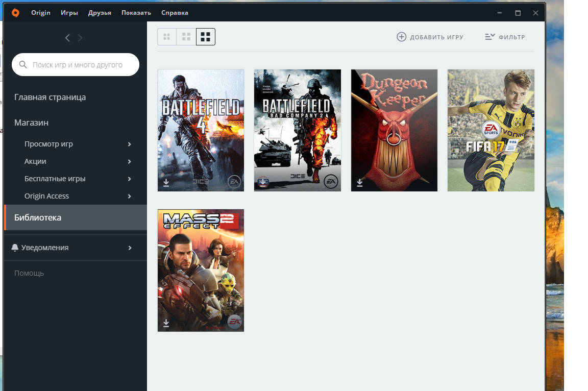This screenshot has width=588, height=391.
Task: Click Bad Company 2 download arrow icon
Action: [263, 183]
